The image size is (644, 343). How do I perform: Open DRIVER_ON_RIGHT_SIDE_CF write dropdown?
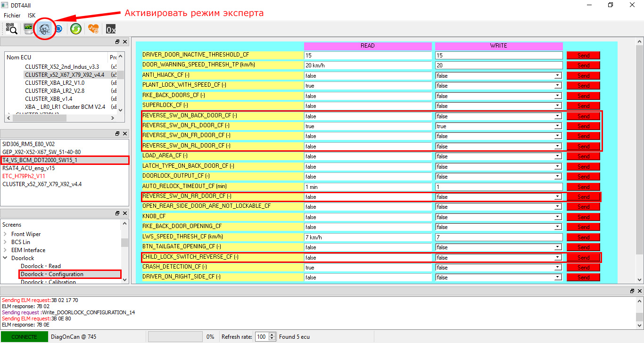pos(558,278)
